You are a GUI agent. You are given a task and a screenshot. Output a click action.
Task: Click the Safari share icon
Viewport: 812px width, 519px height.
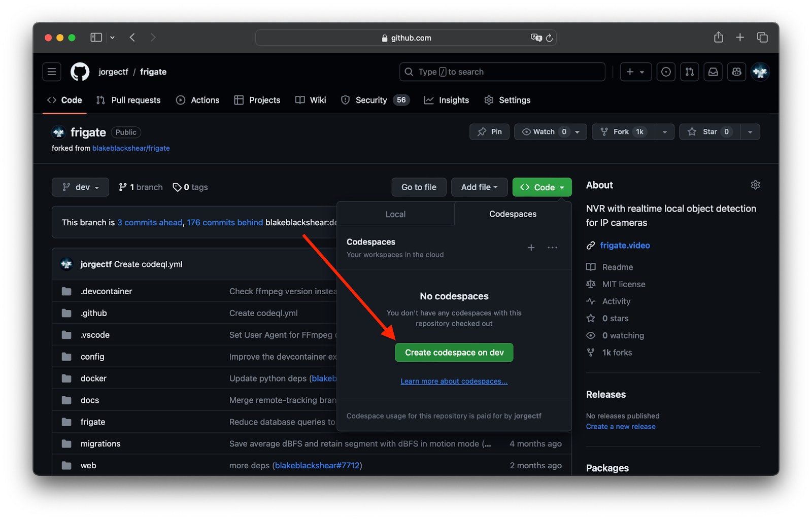[718, 37]
